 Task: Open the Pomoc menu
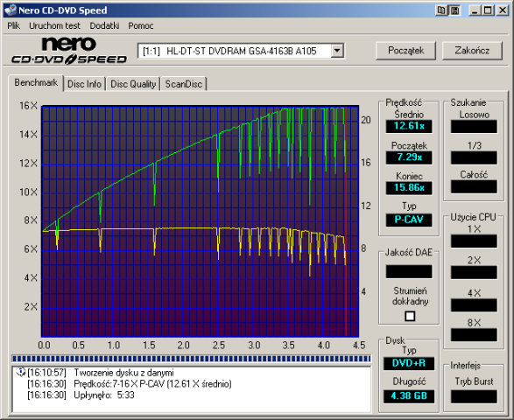[x=141, y=25]
